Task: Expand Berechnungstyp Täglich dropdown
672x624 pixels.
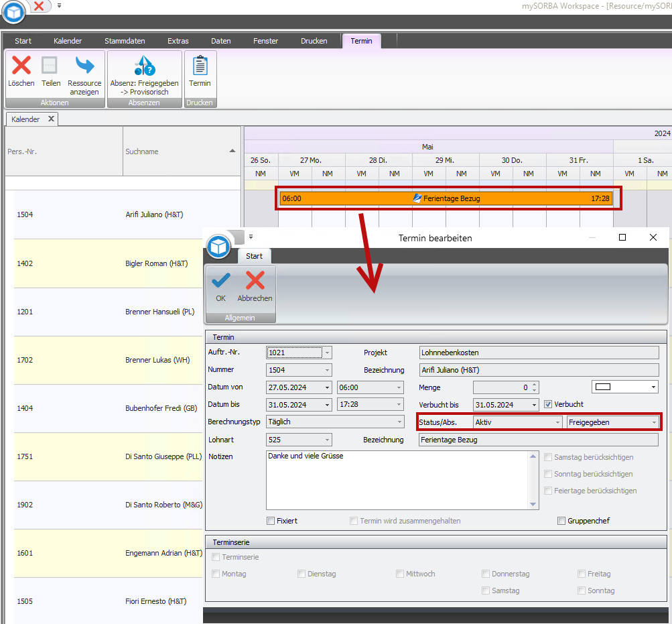Action: (399, 422)
